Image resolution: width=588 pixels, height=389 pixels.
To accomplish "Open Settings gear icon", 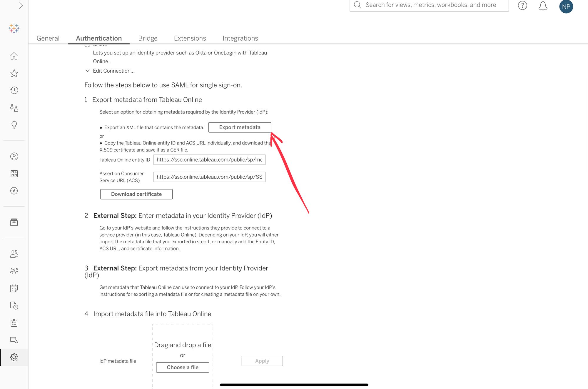I will coord(14,357).
